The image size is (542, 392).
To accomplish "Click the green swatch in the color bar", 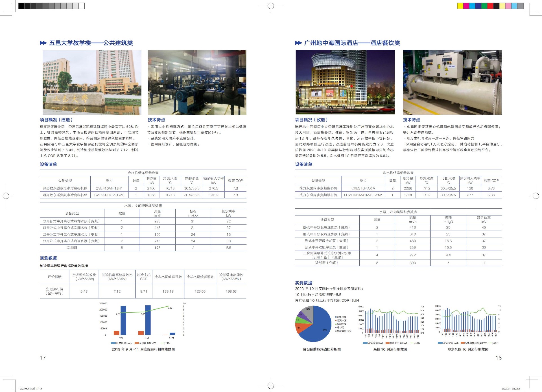I will (484, 6).
